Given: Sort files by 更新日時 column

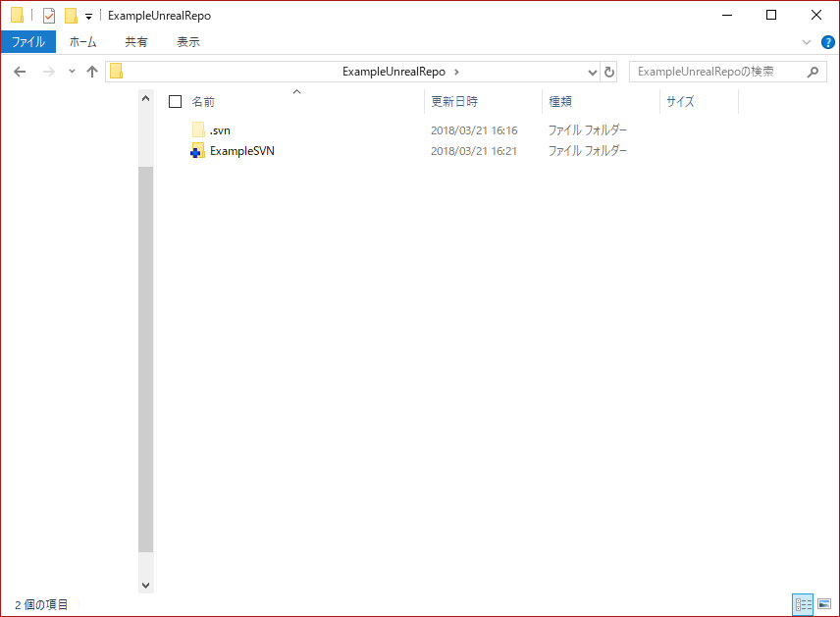Looking at the screenshot, I should pos(454,102).
